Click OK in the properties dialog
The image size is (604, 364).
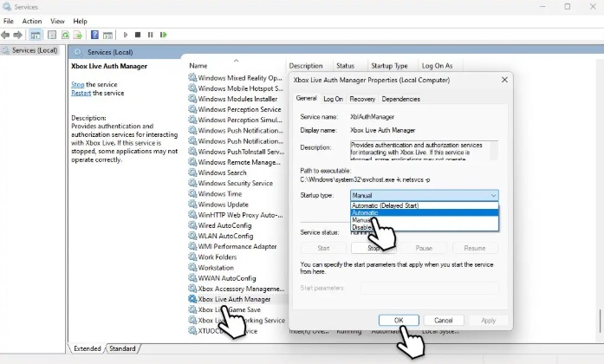coord(399,320)
